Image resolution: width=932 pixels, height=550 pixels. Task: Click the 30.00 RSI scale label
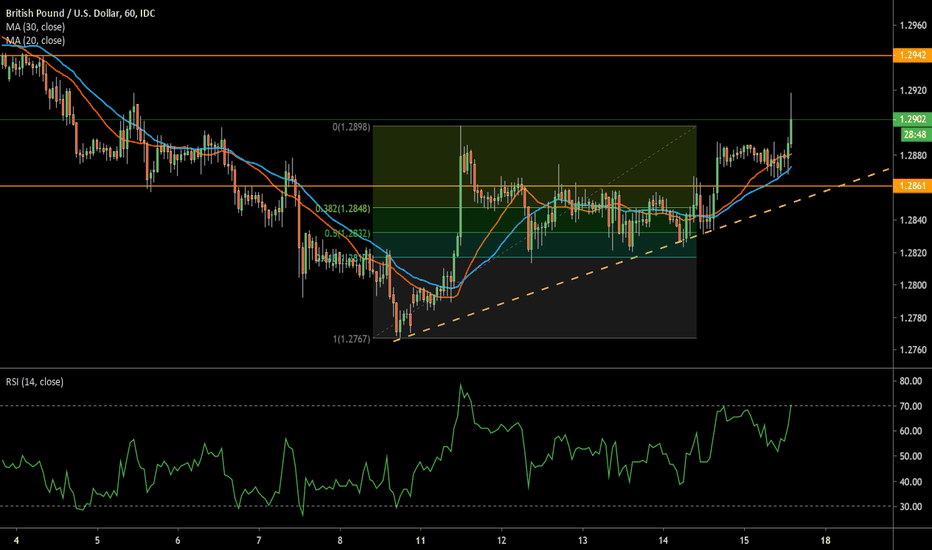(x=910, y=506)
